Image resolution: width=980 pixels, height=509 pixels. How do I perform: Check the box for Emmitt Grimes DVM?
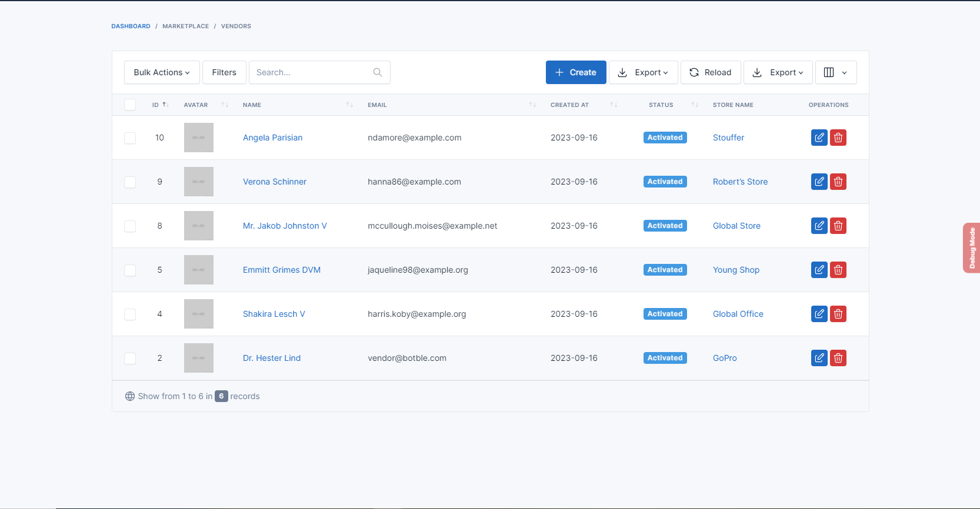click(x=130, y=270)
